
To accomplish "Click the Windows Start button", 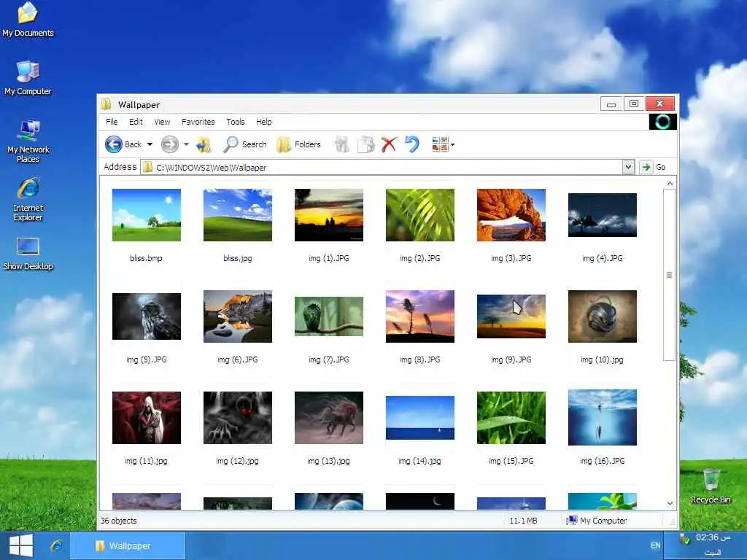I will pos(21,545).
